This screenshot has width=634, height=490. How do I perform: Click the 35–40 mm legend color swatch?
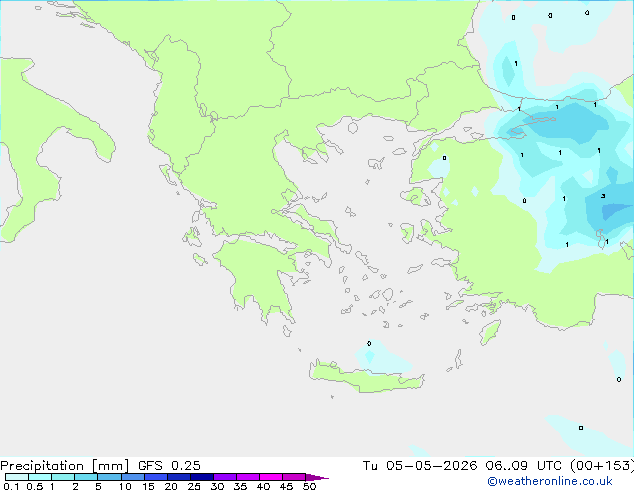(x=247, y=477)
